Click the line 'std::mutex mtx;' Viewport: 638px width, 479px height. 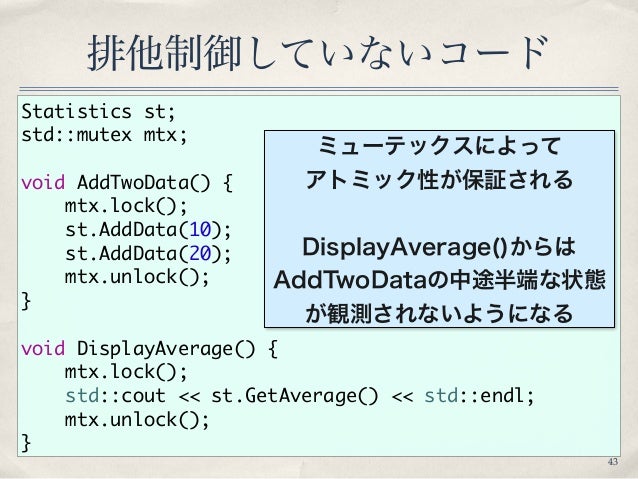pyautogui.click(x=104, y=135)
